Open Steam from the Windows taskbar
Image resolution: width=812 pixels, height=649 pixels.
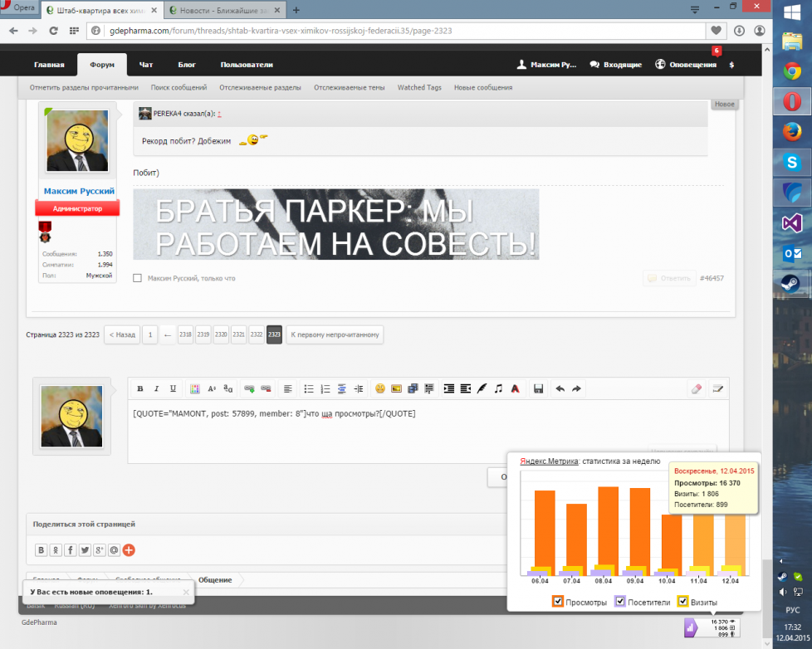791,285
